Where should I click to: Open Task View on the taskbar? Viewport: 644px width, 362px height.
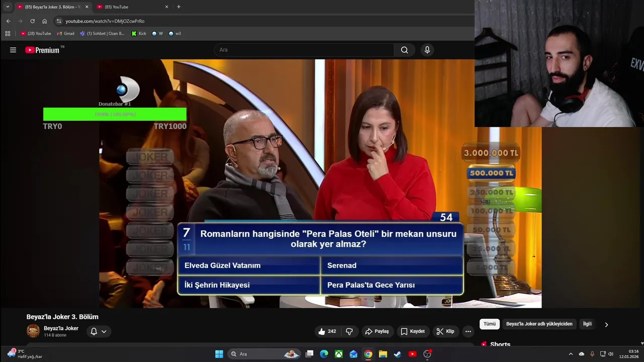click(309, 354)
